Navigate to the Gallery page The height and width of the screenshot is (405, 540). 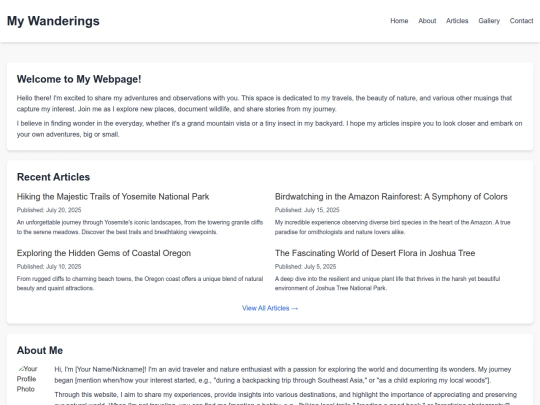[x=489, y=21]
